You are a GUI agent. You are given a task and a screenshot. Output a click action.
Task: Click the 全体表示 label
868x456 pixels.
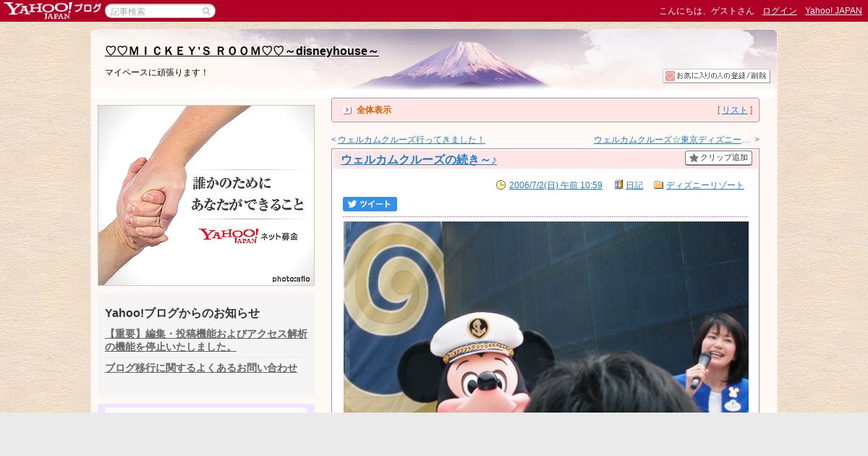tap(374, 110)
